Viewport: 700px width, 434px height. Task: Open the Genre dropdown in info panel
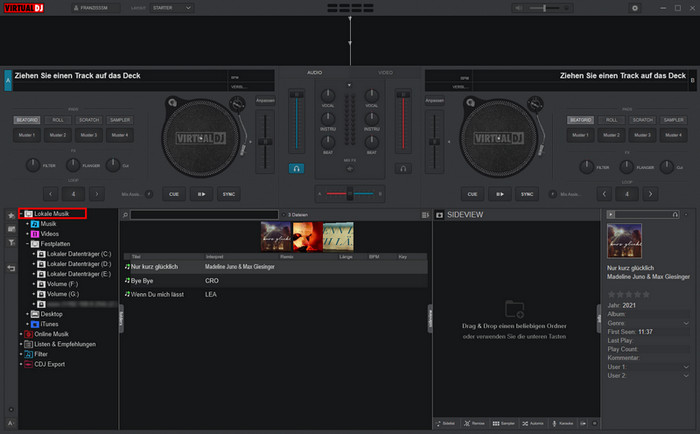686,323
